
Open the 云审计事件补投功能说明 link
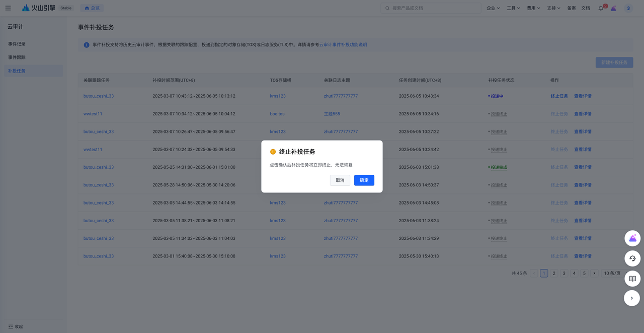click(343, 45)
